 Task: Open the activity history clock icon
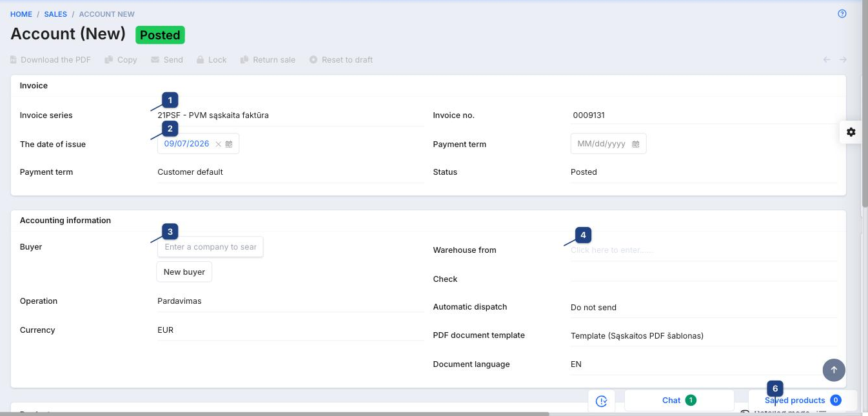[x=601, y=401]
